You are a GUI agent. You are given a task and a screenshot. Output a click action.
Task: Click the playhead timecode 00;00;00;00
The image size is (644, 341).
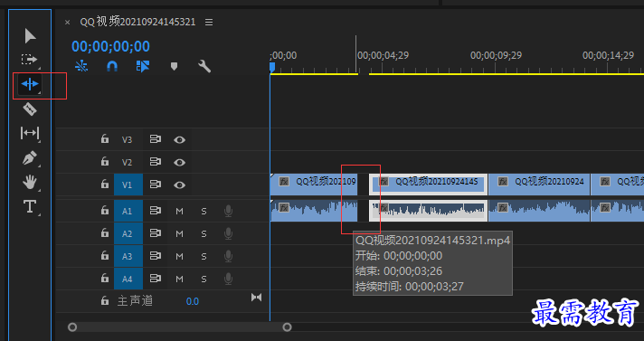pyautogui.click(x=111, y=46)
